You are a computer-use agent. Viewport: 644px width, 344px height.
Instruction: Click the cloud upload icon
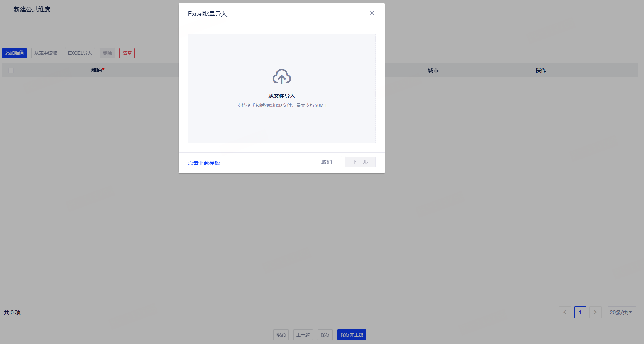coord(282,76)
